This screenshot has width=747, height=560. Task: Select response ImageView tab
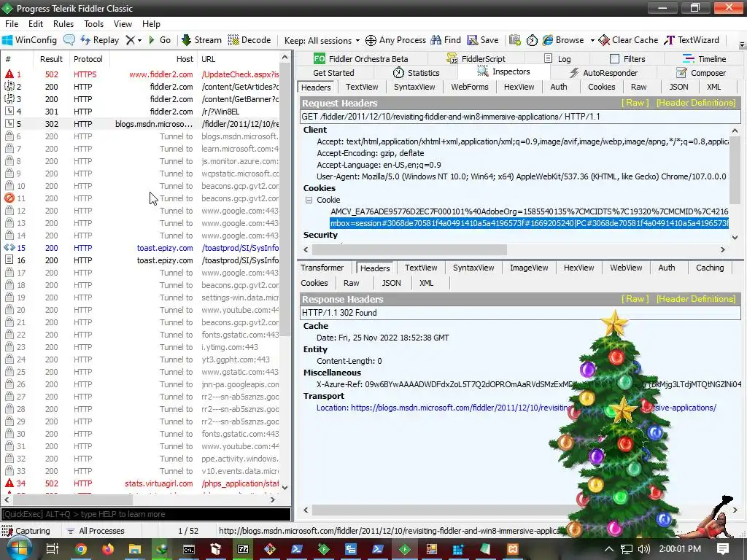529,268
